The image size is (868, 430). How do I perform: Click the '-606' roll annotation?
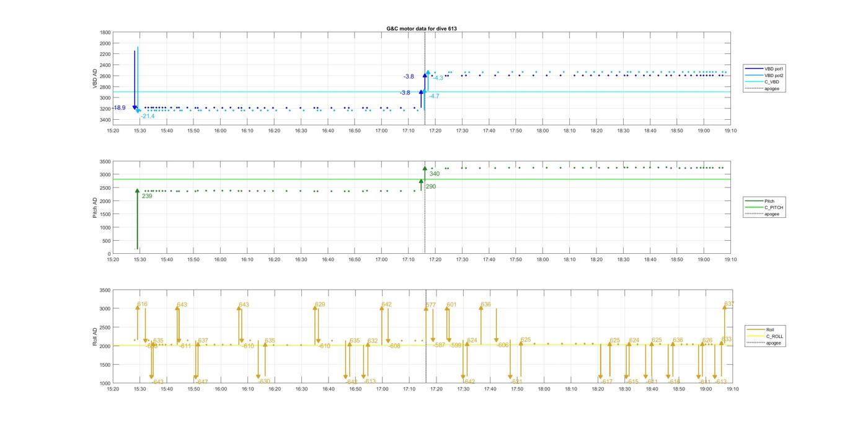point(502,345)
